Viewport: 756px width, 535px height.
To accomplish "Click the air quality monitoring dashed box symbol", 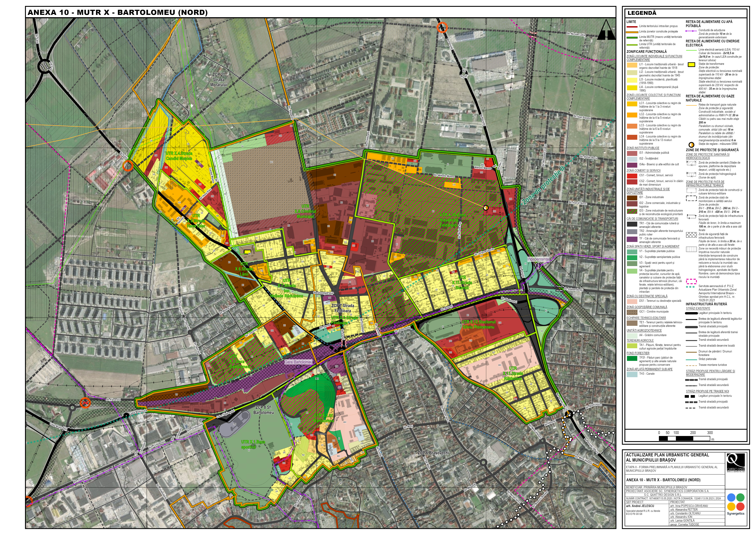I will (691, 198).
